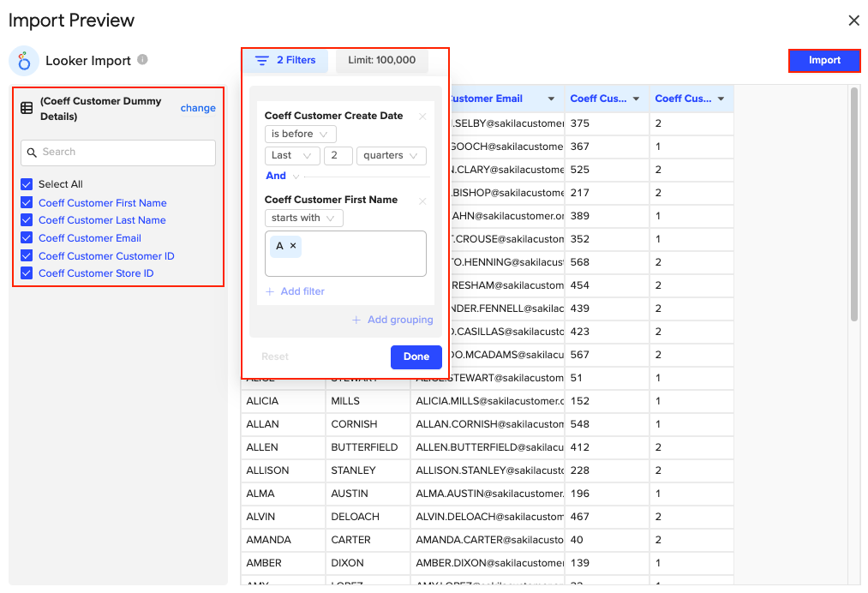The height and width of the screenshot is (593, 868).
Task: Click the 'change' dataset link
Action: tap(198, 109)
